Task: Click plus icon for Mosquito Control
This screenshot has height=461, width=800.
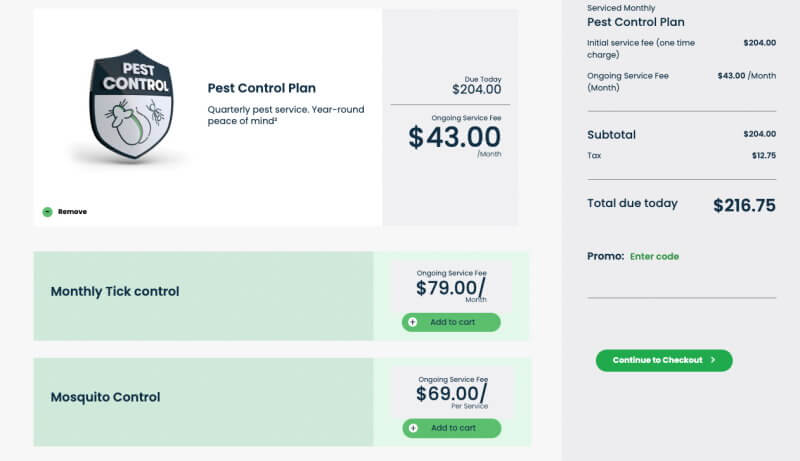Action: (x=413, y=428)
